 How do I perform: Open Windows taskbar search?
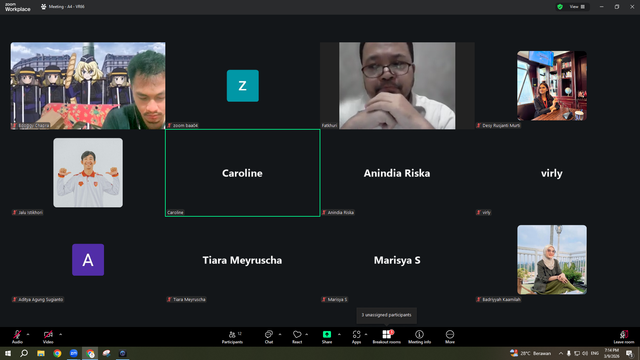[x=24, y=353]
